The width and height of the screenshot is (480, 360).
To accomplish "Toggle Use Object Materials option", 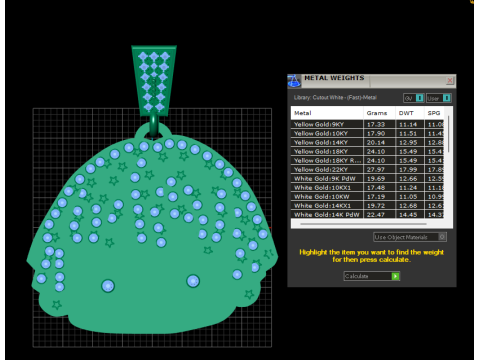I will point(410,237).
